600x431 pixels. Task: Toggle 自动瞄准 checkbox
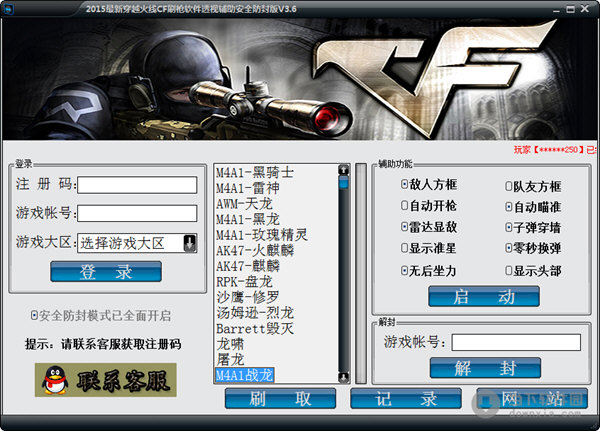509,207
